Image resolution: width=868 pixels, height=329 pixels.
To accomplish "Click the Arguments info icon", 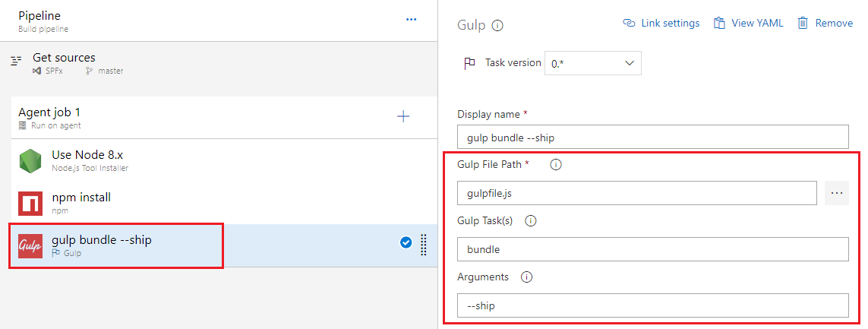I will click(526, 277).
